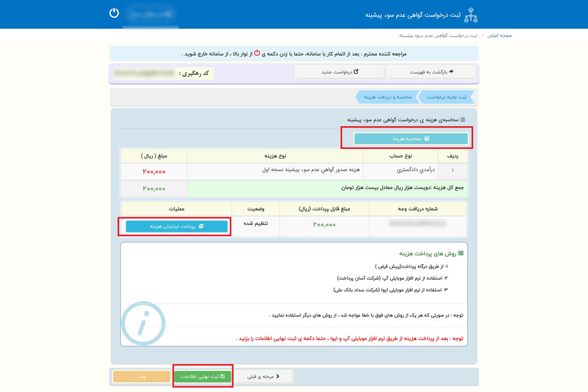Click red power icon in the notice message

[257, 53]
